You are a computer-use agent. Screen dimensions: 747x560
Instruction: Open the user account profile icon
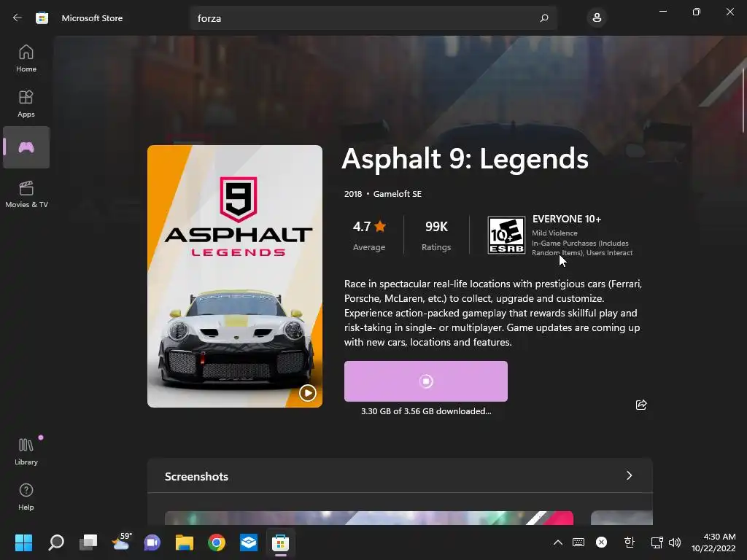point(597,18)
